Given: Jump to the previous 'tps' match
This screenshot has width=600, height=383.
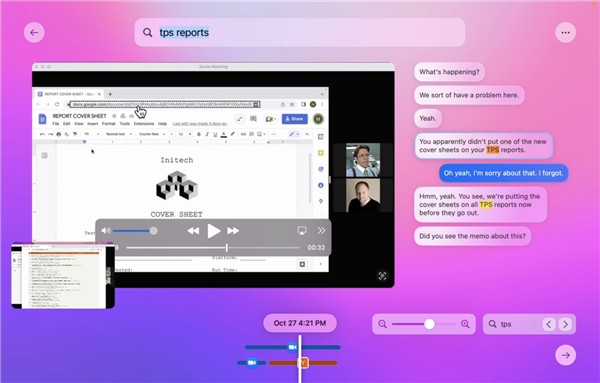Looking at the screenshot, I should click(x=549, y=324).
